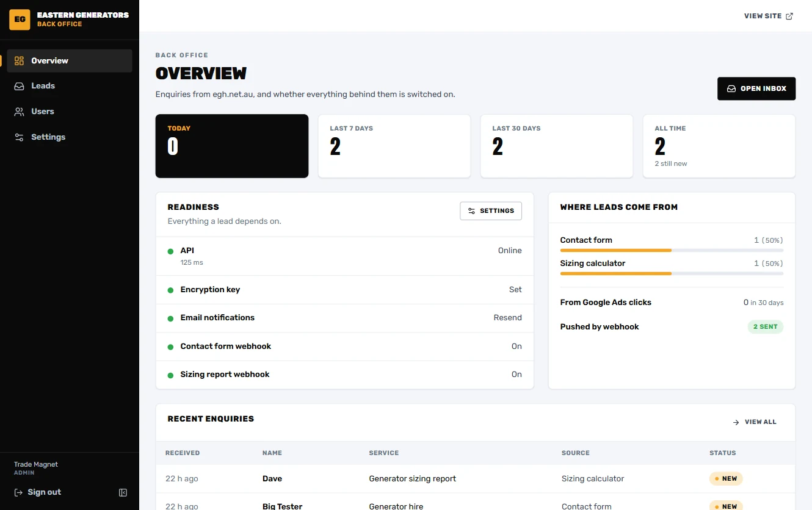Image resolution: width=812 pixels, height=510 pixels.
Task: Select the Today stat card
Action: tap(232, 146)
